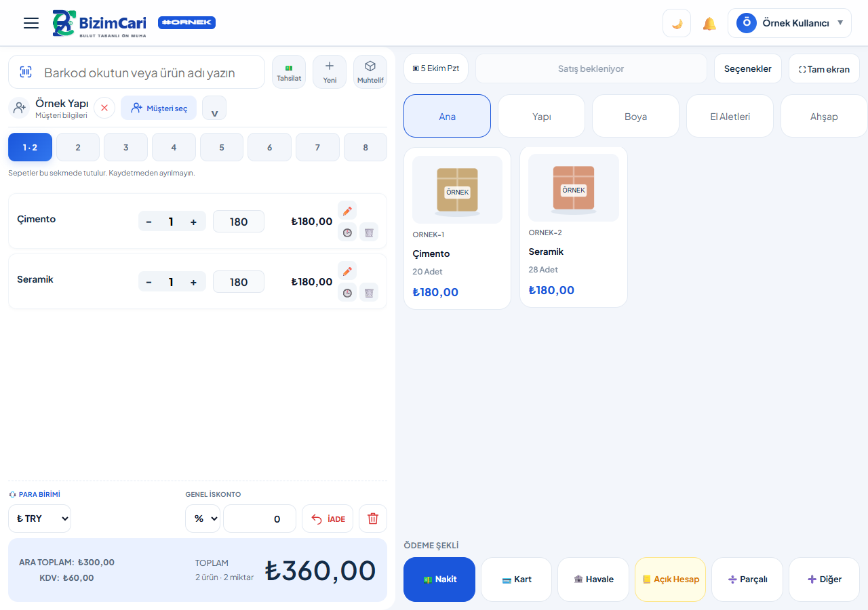Click the barcode scan icon
Viewport: 868px width, 610px height.
(x=26, y=72)
